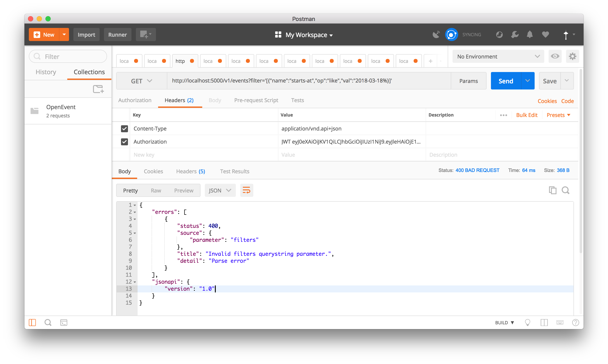Open environment settings gear icon
The width and height of the screenshot is (608, 364).
572,57
